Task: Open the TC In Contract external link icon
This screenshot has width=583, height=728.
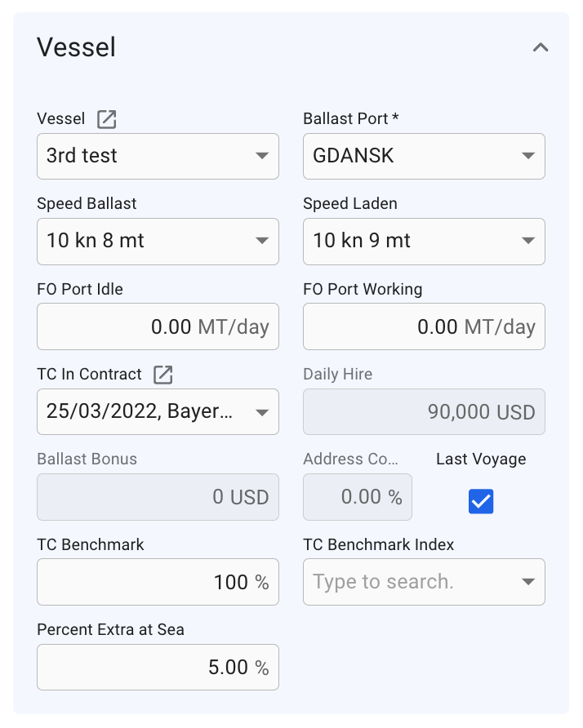Action: (164, 375)
